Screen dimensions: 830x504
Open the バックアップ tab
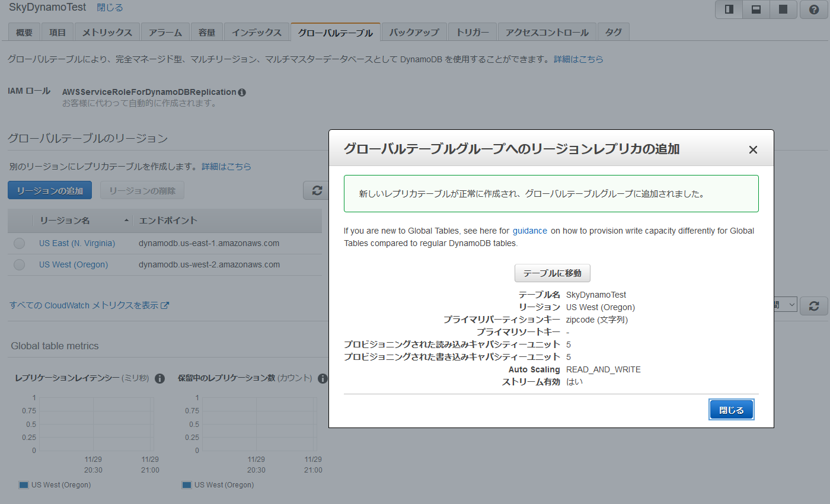tap(414, 33)
